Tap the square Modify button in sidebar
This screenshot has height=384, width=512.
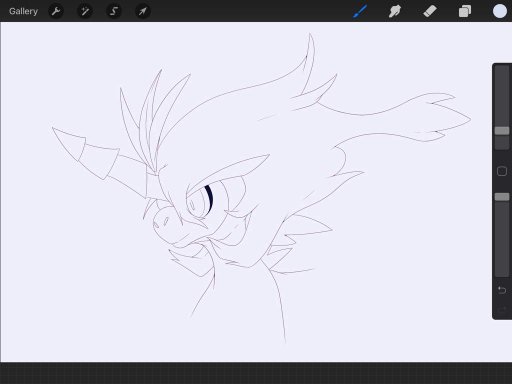point(502,171)
